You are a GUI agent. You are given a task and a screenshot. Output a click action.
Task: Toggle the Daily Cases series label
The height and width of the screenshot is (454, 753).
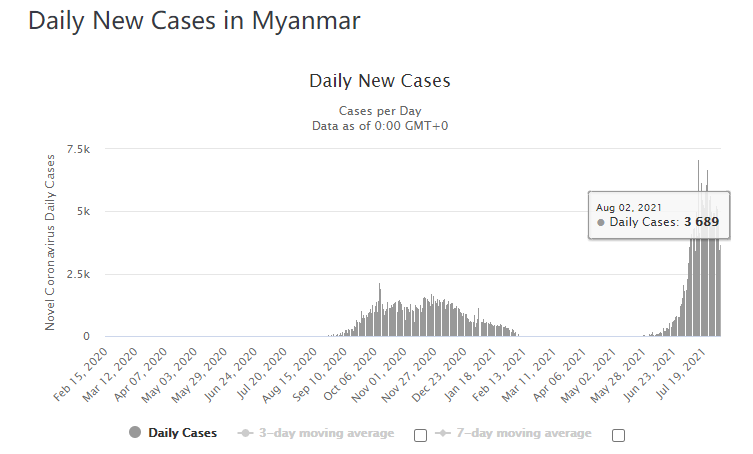point(182,433)
